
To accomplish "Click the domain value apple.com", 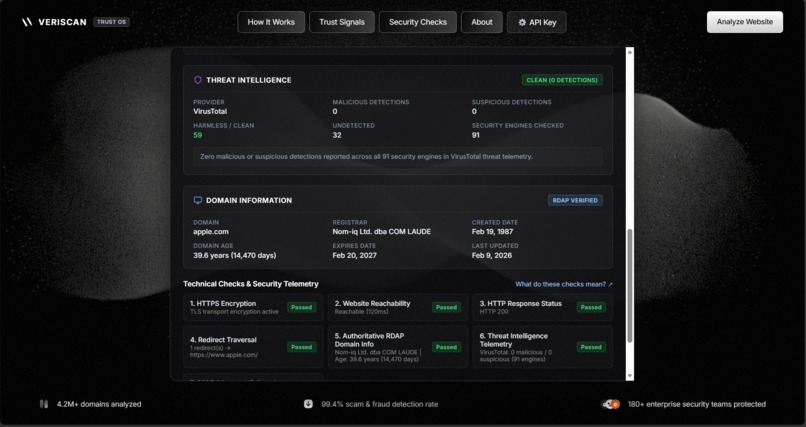I will [211, 232].
